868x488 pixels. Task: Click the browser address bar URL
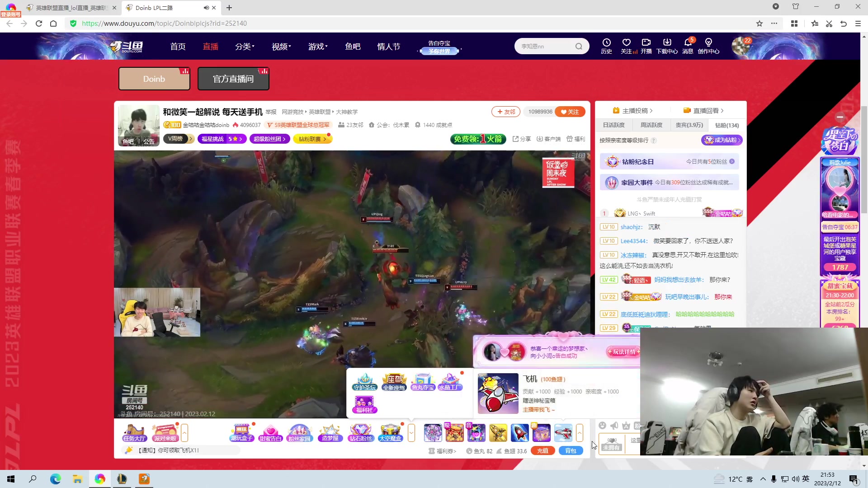(164, 23)
